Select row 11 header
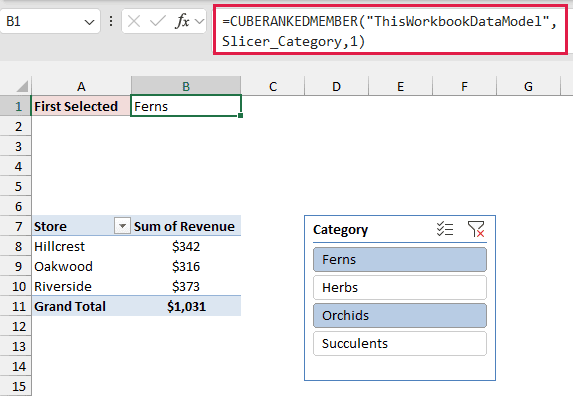The height and width of the screenshot is (396, 573). tap(16, 306)
